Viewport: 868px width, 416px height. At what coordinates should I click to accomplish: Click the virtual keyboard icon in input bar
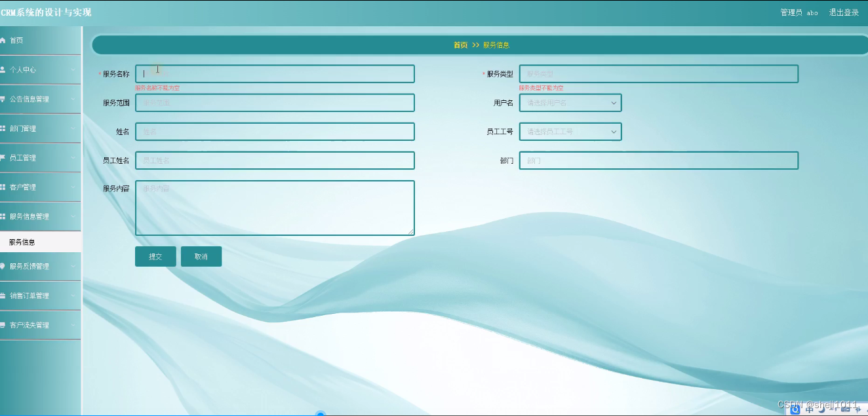(x=844, y=410)
